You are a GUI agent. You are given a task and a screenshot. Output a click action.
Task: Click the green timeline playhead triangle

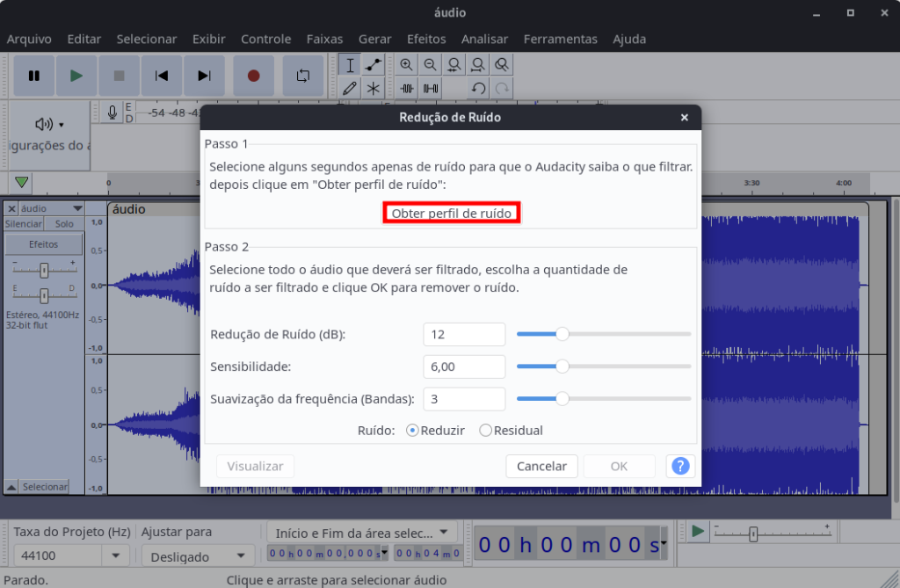[22, 183]
